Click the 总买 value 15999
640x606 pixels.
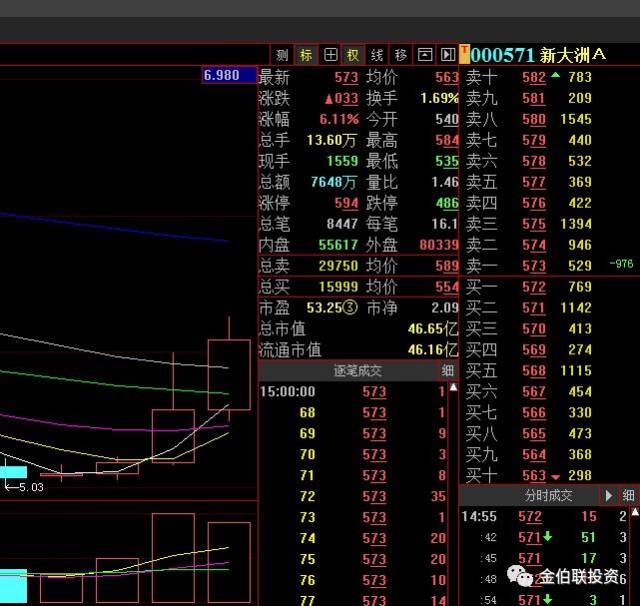coord(338,287)
